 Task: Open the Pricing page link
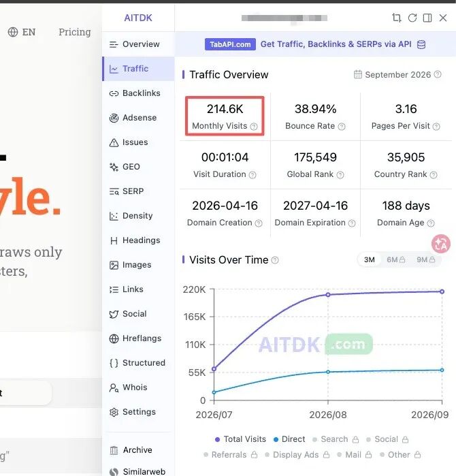pos(75,32)
